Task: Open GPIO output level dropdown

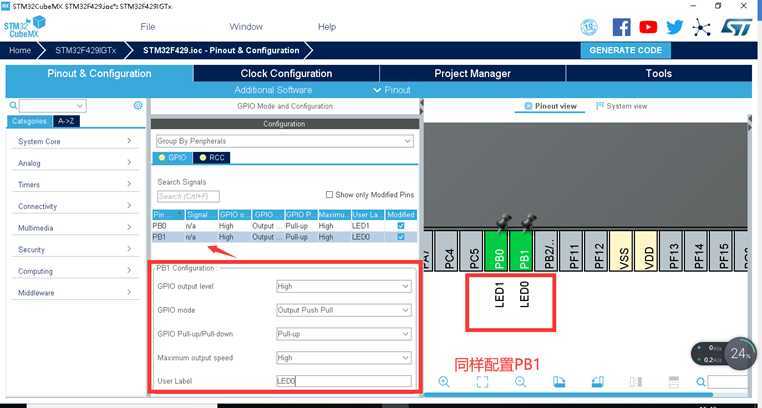Action: click(344, 287)
